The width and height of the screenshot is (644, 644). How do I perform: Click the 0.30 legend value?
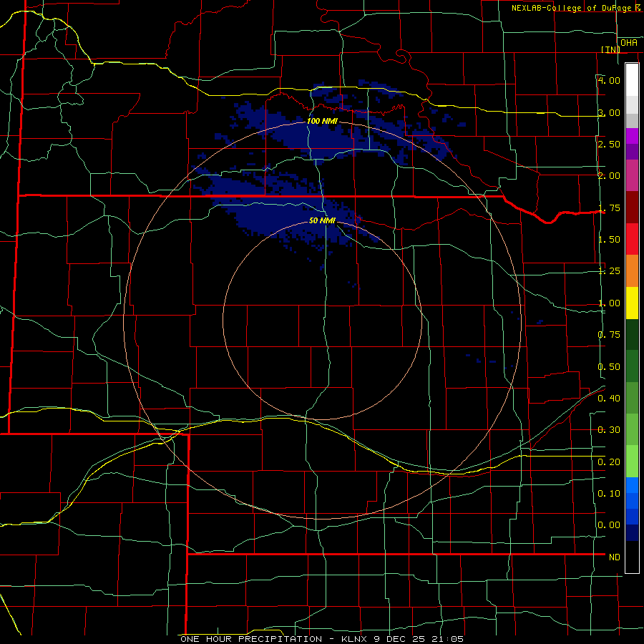[x=609, y=430]
